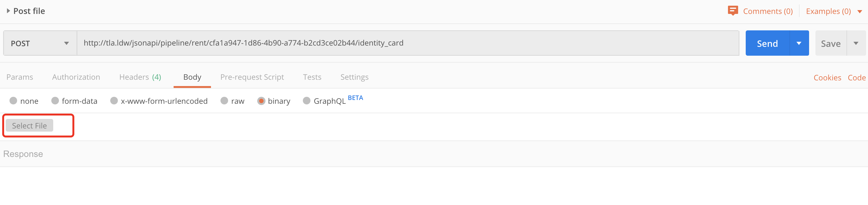Open the Send button dropdown arrow
This screenshot has height=205, width=868.
[x=799, y=43]
